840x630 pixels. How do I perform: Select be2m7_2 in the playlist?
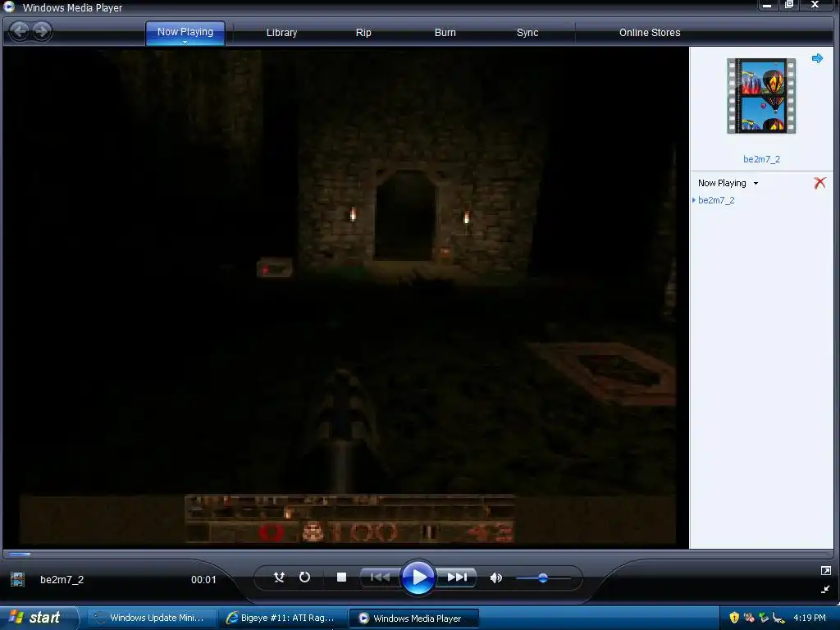(x=716, y=200)
